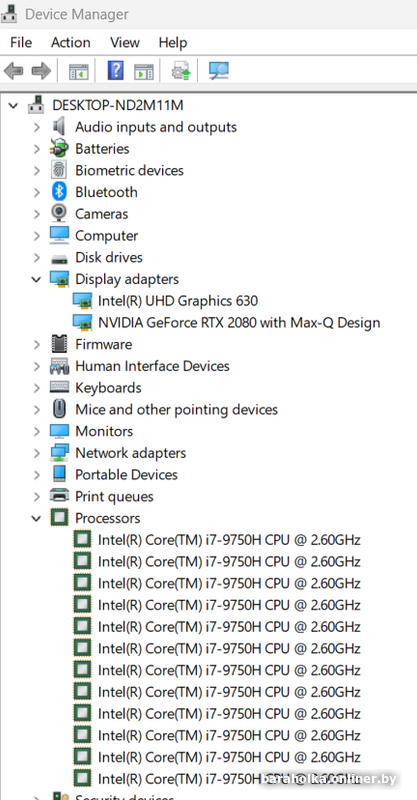Collapse the Display adapters category
The width and height of the screenshot is (417, 800).
pos(36,280)
